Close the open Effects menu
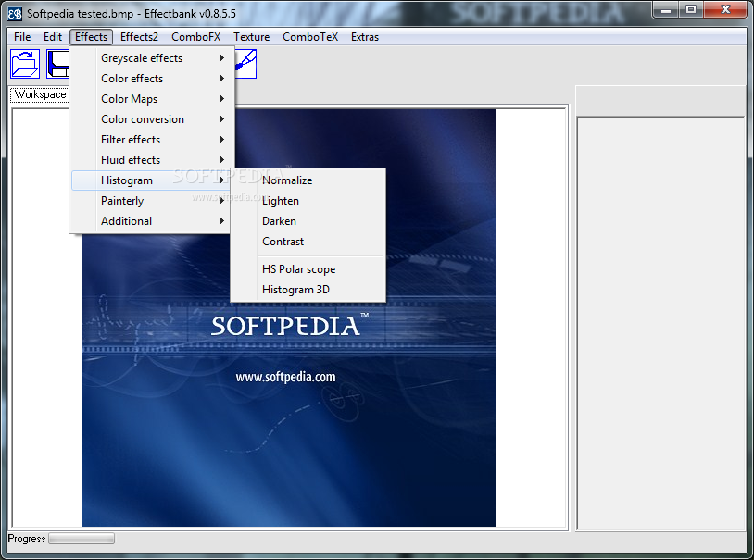Viewport: 754px width, 560px height. [x=91, y=37]
